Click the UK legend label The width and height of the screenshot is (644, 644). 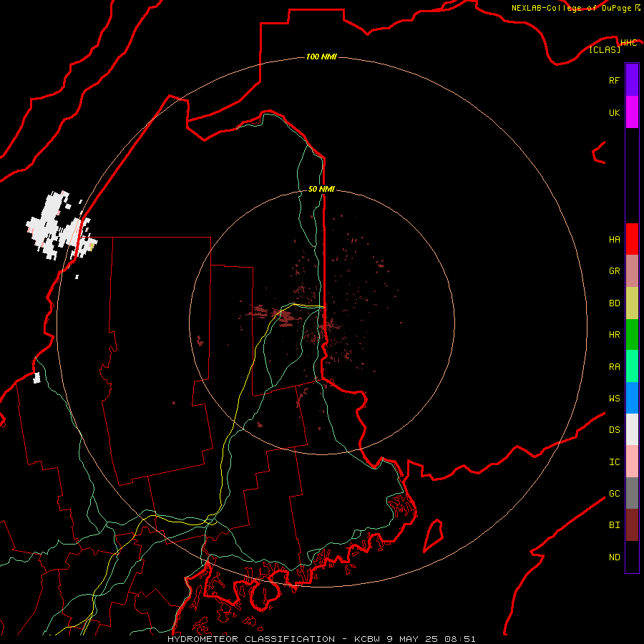pos(614,112)
